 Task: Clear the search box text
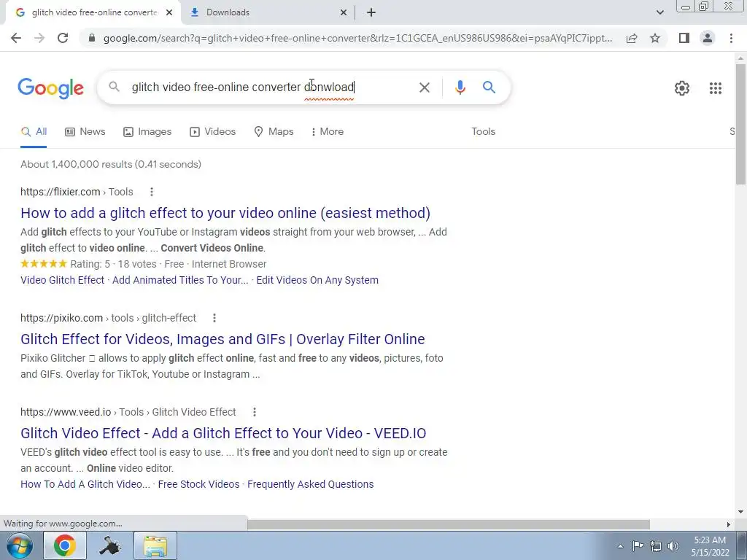click(424, 87)
